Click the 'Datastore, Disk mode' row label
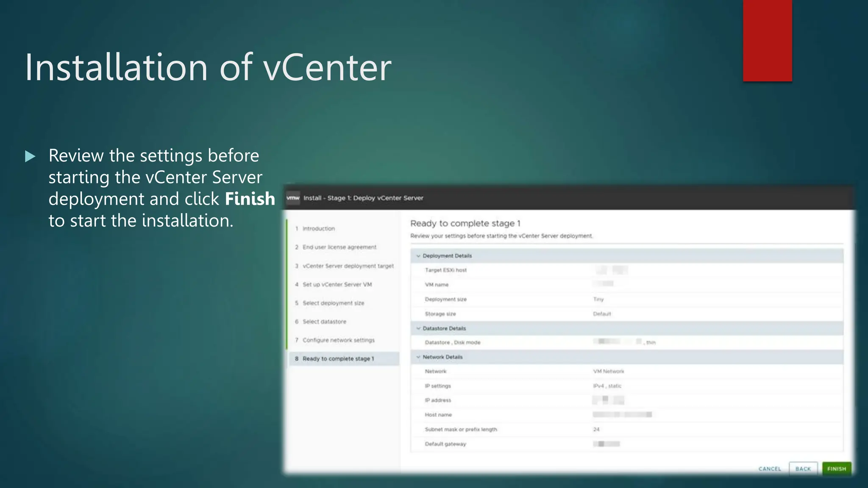This screenshot has width=868, height=488. click(452, 342)
